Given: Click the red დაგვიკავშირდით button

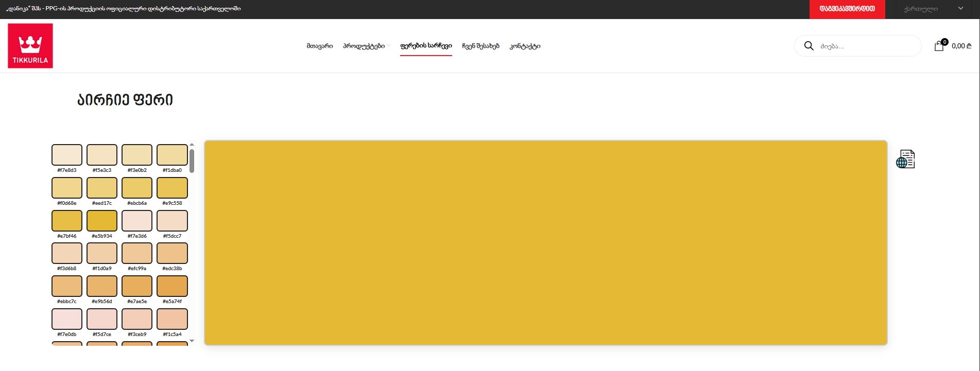Looking at the screenshot, I should point(847,9).
